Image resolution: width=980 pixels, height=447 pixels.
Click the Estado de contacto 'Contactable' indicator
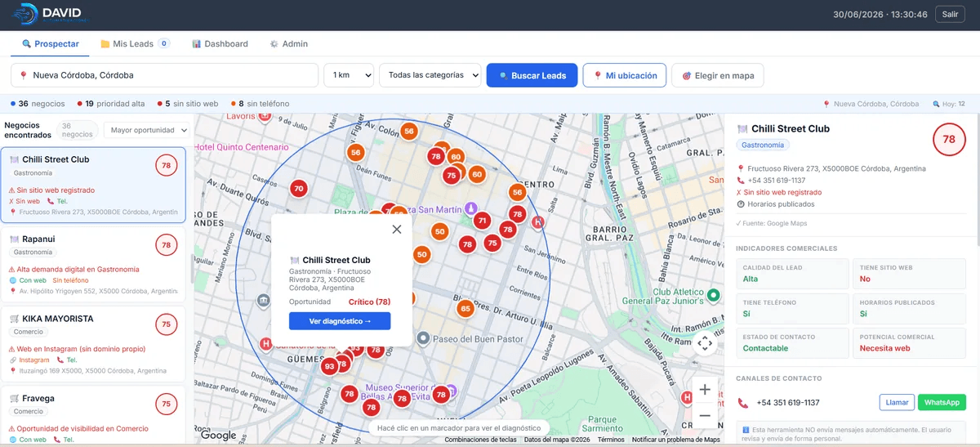pyautogui.click(x=792, y=343)
